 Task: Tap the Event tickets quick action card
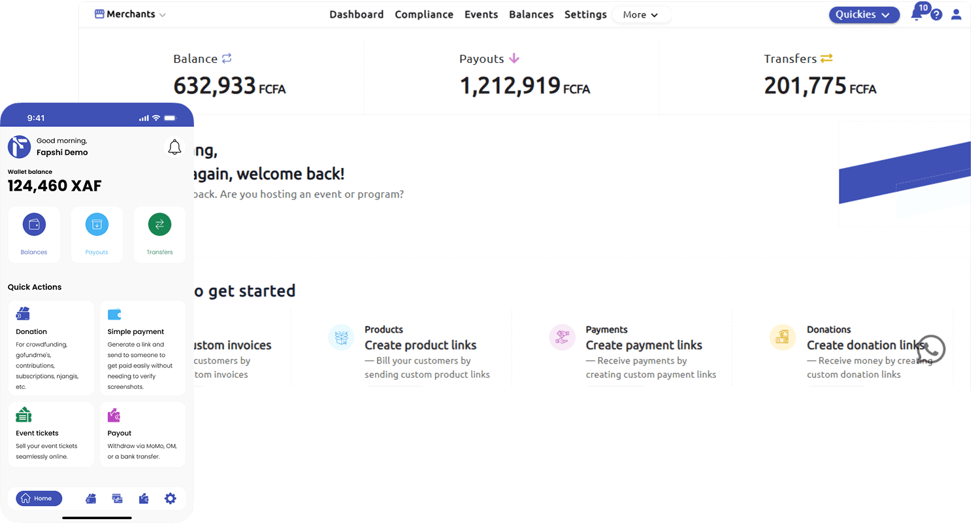coord(51,434)
